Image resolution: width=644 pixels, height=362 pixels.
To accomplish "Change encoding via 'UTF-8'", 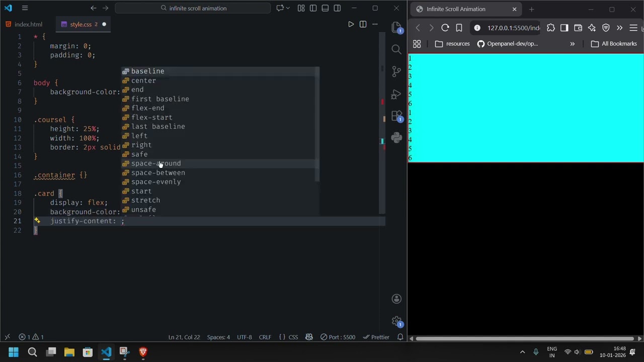I will tap(244, 337).
